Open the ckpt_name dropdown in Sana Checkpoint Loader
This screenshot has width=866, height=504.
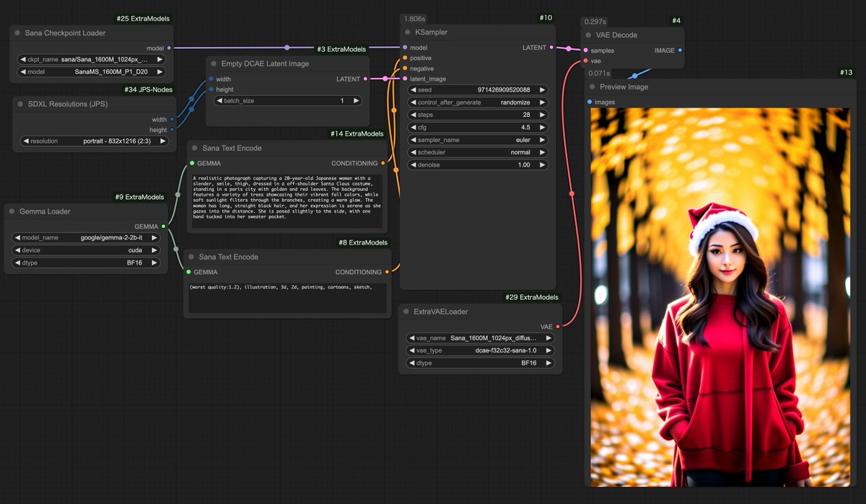92,59
